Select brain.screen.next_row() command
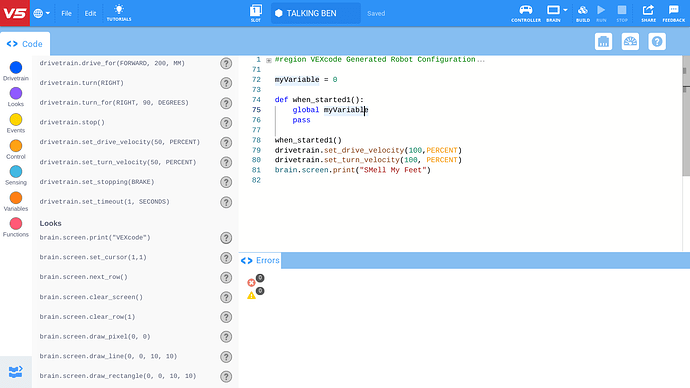Viewport: 690px width, 388px height. point(84,277)
